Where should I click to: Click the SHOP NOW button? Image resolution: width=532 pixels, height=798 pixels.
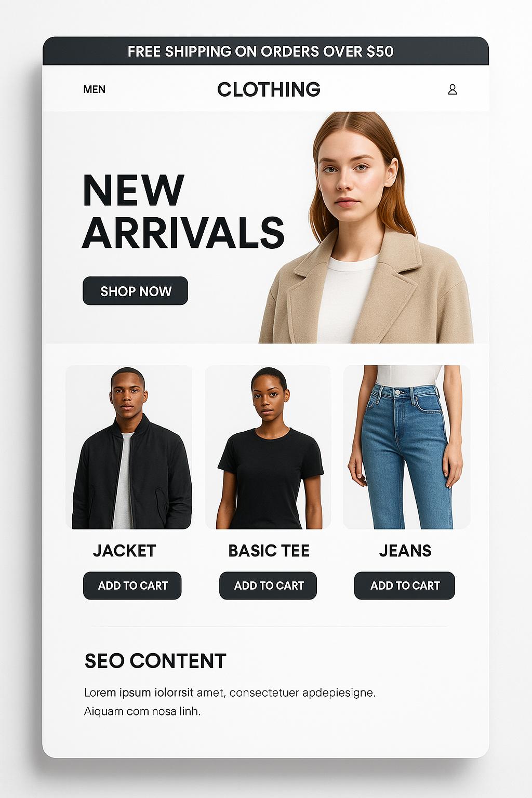click(135, 291)
